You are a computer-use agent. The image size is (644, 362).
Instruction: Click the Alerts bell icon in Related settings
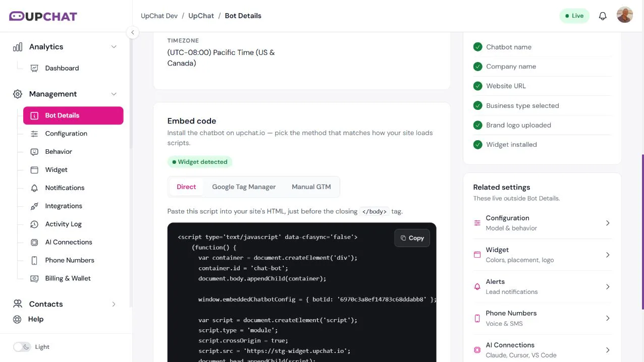(477, 286)
